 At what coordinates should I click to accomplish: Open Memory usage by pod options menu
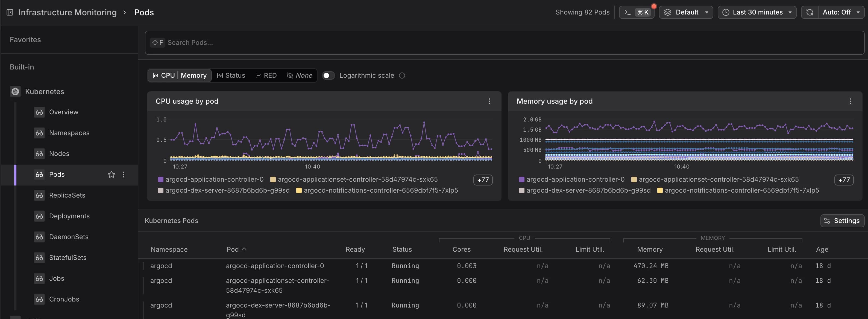tap(850, 101)
